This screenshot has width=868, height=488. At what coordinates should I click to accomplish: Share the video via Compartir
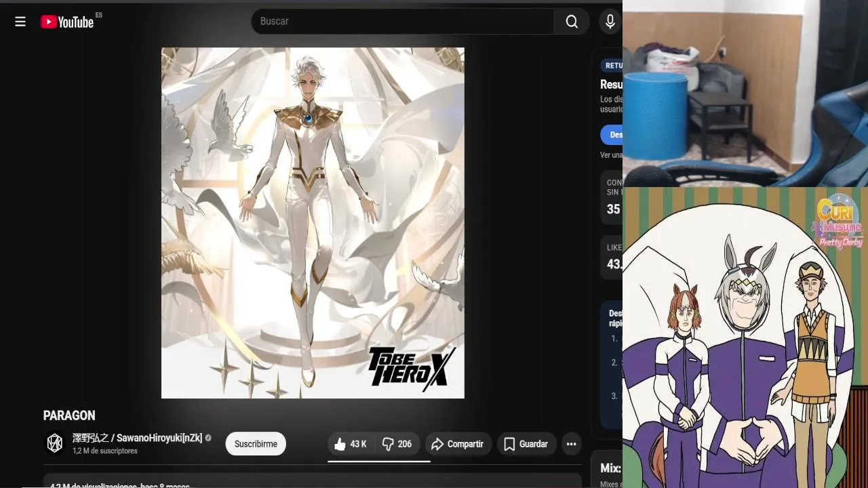point(458,444)
